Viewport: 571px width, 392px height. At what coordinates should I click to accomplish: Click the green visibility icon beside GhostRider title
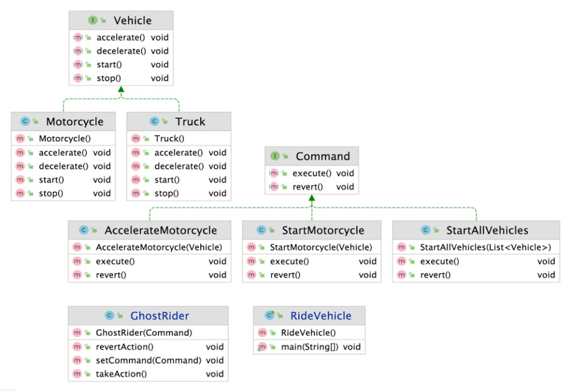pos(120,316)
